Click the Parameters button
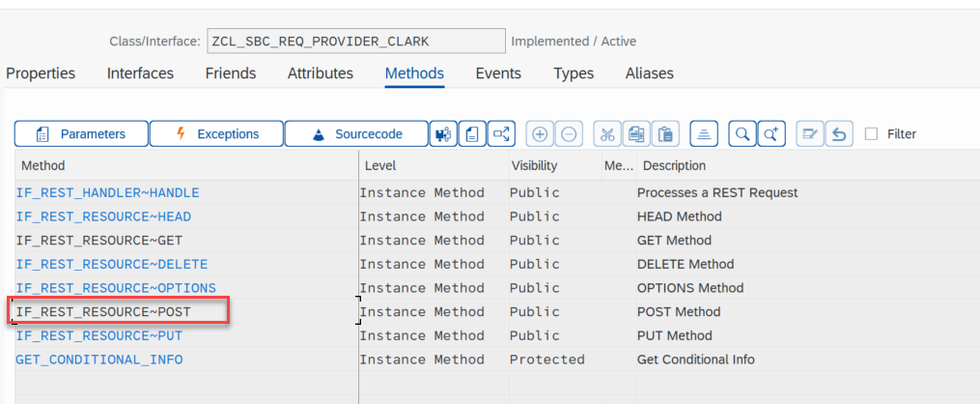 pos(81,133)
